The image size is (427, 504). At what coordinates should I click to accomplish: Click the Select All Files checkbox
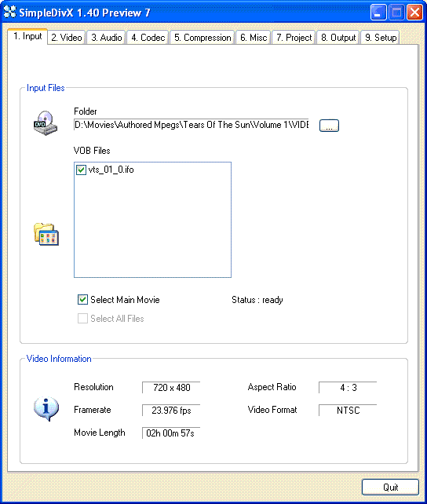click(82, 319)
